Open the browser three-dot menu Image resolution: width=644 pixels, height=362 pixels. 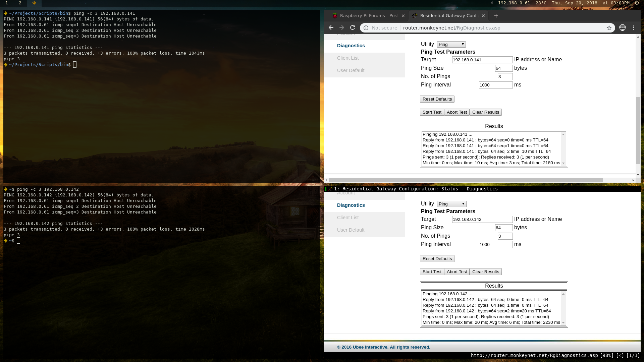click(x=634, y=28)
